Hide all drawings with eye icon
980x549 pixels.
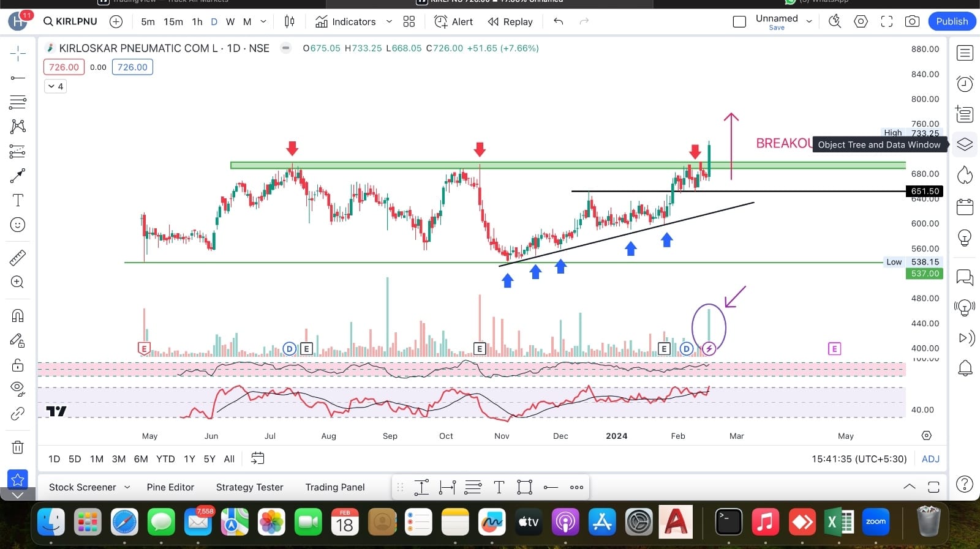pyautogui.click(x=18, y=388)
